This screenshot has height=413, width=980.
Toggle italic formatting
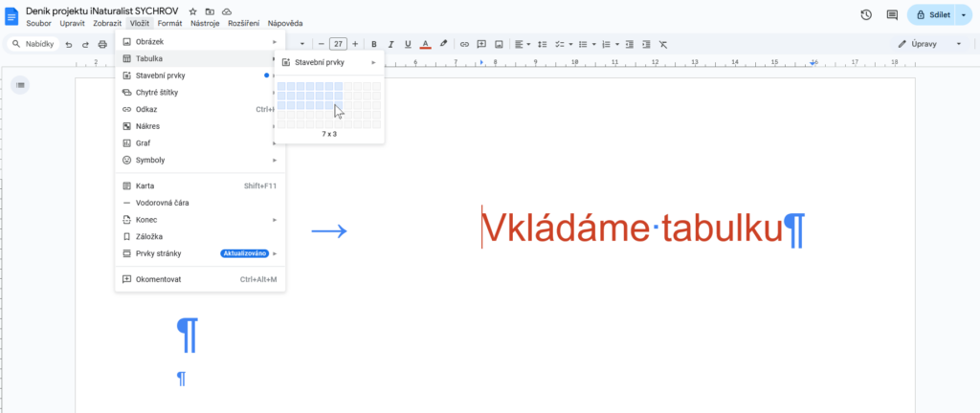pos(391,44)
